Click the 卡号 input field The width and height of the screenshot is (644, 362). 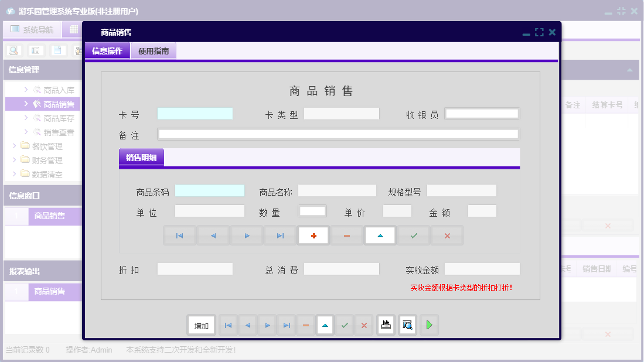[x=194, y=113]
